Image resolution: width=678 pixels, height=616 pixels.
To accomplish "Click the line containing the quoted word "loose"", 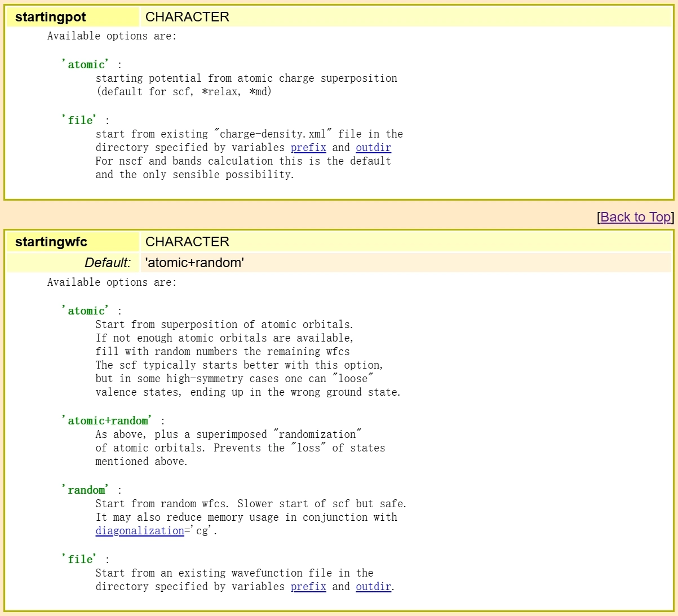I will [x=235, y=379].
